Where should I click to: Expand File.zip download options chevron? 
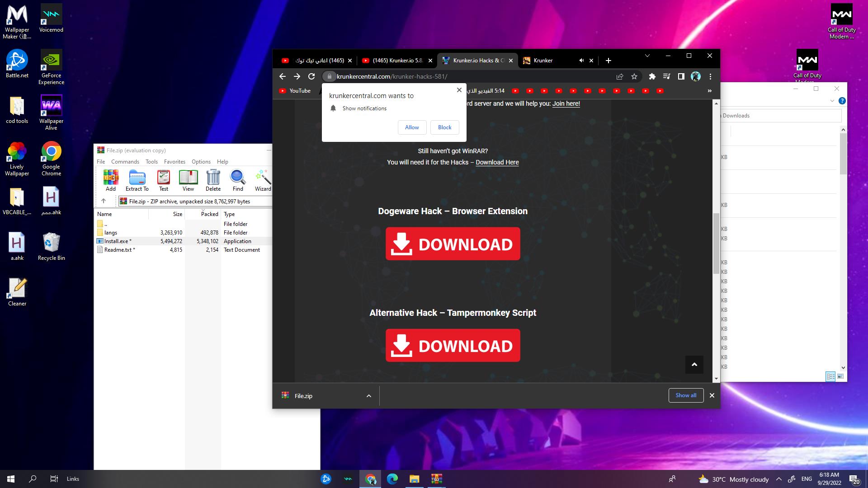click(x=369, y=396)
